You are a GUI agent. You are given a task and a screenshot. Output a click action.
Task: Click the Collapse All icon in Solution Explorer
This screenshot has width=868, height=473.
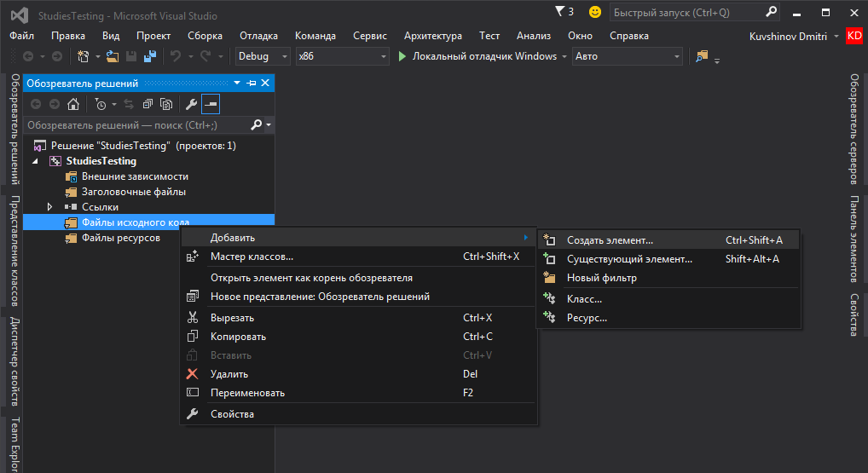pos(148,104)
